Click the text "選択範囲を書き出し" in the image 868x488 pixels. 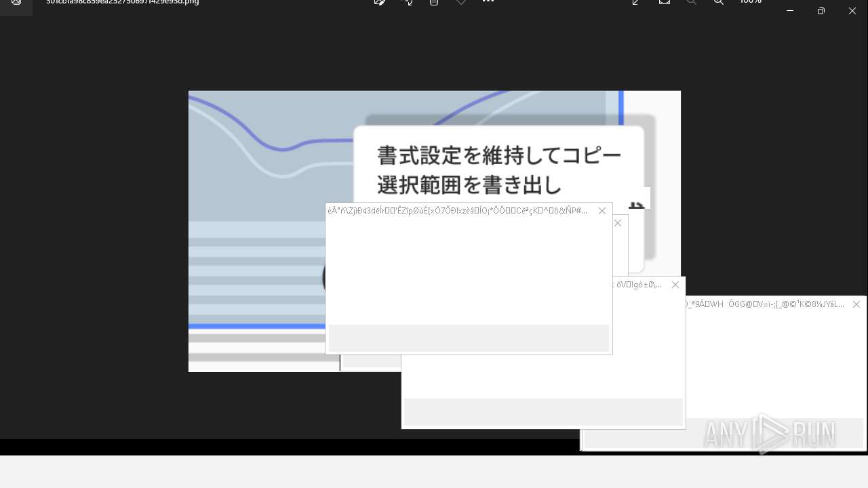470,184
